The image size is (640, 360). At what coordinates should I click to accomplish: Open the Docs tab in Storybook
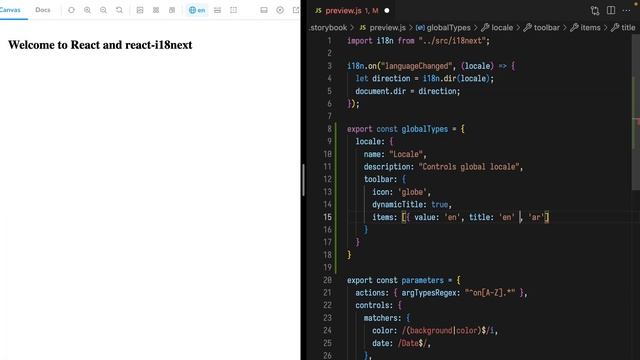coord(43,10)
